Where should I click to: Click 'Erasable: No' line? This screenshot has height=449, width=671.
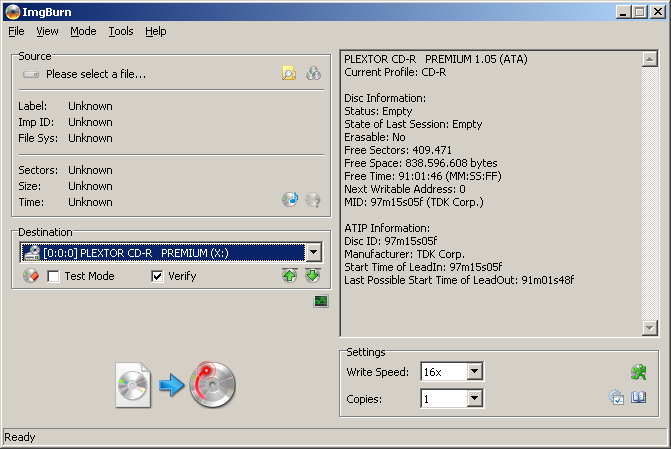[x=375, y=137]
